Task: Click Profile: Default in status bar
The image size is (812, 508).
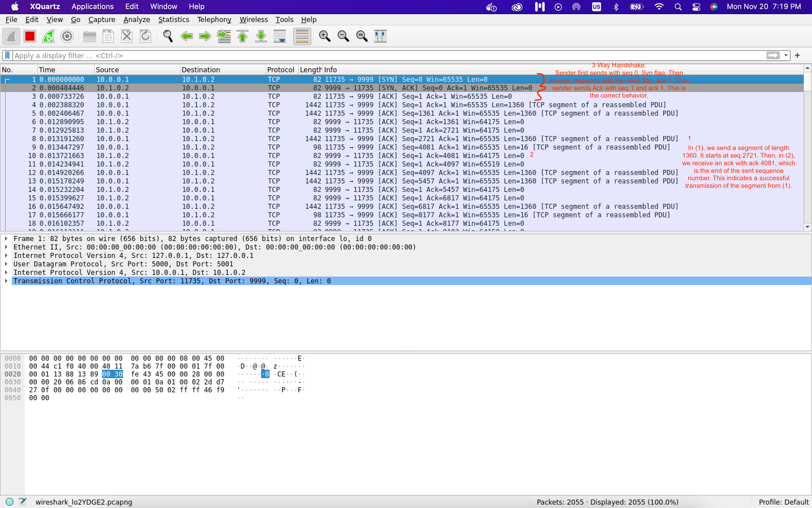Action: (x=784, y=502)
